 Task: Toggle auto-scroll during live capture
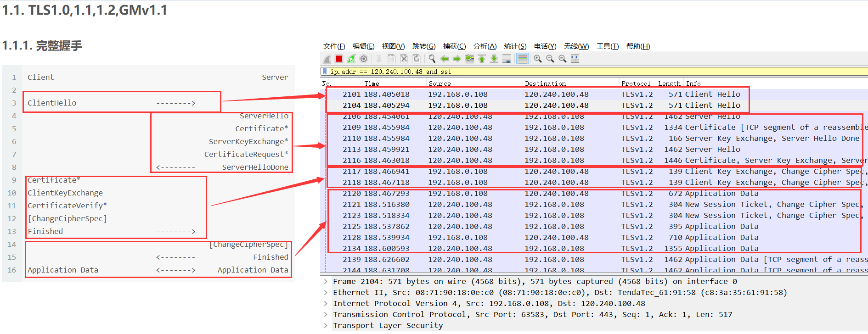(507, 59)
